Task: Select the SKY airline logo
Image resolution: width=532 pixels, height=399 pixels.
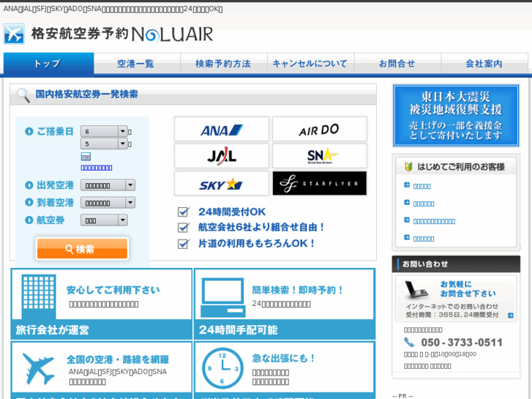Action: (222, 183)
